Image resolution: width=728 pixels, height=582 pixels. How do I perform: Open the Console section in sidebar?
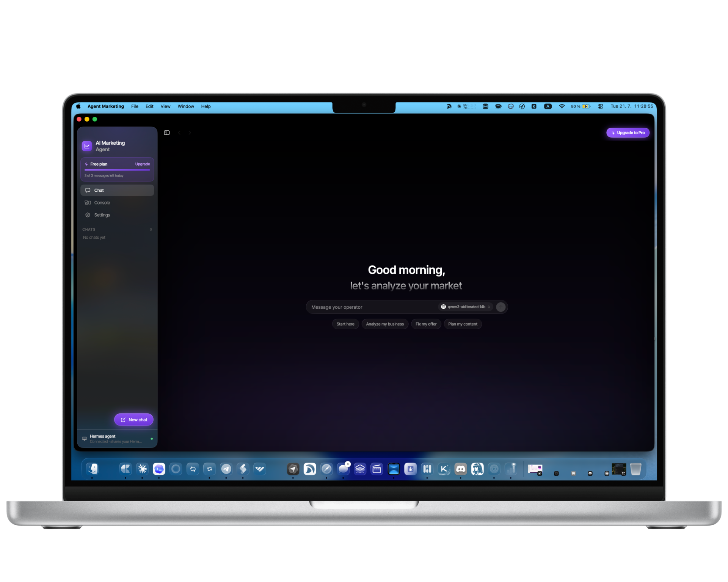[117, 203]
